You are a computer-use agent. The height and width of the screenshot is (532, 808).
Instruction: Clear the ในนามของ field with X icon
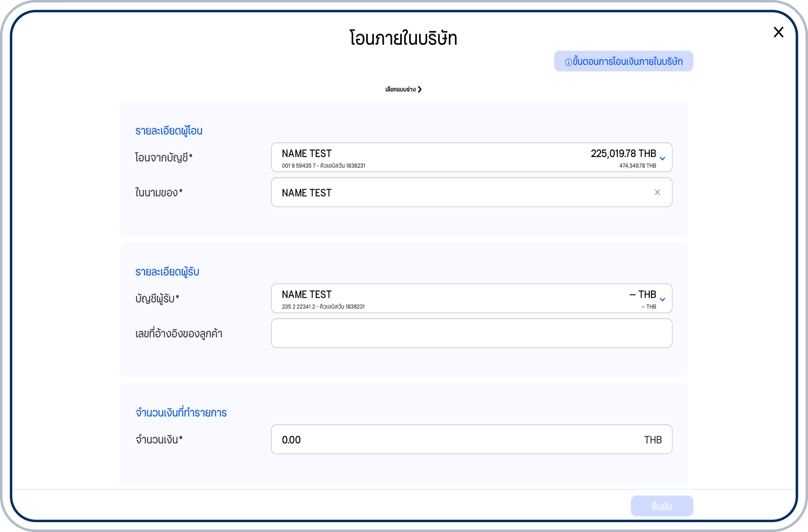657,192
